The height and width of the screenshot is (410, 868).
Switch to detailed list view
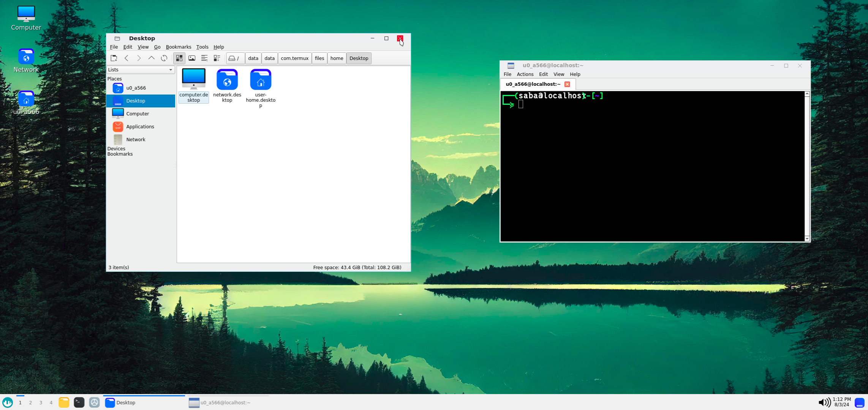217,58
